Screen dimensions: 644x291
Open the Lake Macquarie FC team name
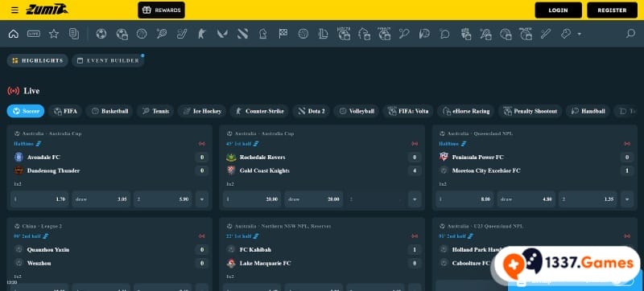coord(265,263)
